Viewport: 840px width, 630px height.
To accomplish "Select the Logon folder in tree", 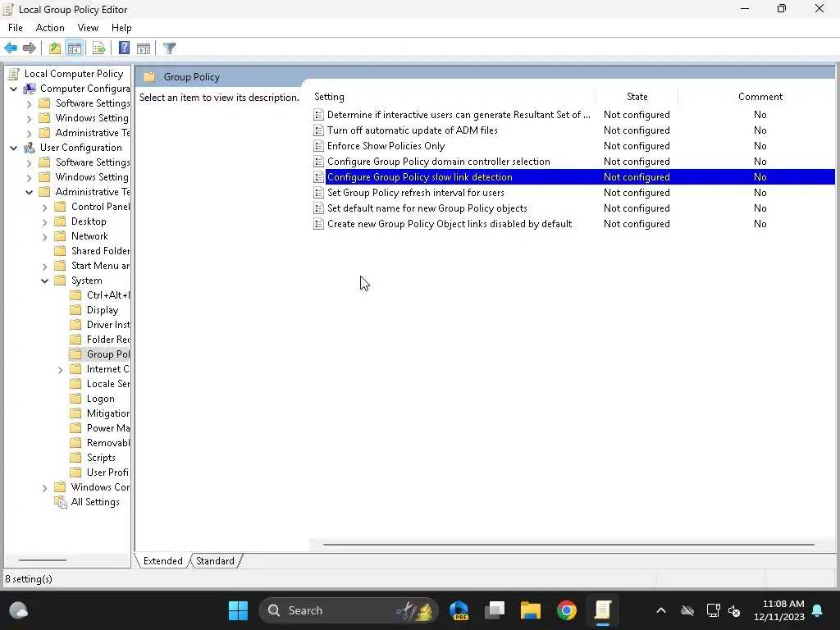I will (x=101, y=399).
